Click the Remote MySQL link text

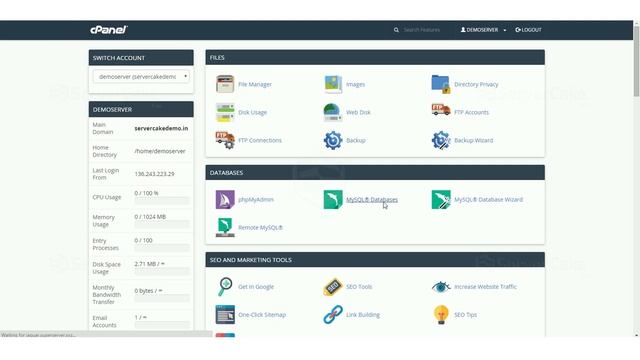click(260, 228)
